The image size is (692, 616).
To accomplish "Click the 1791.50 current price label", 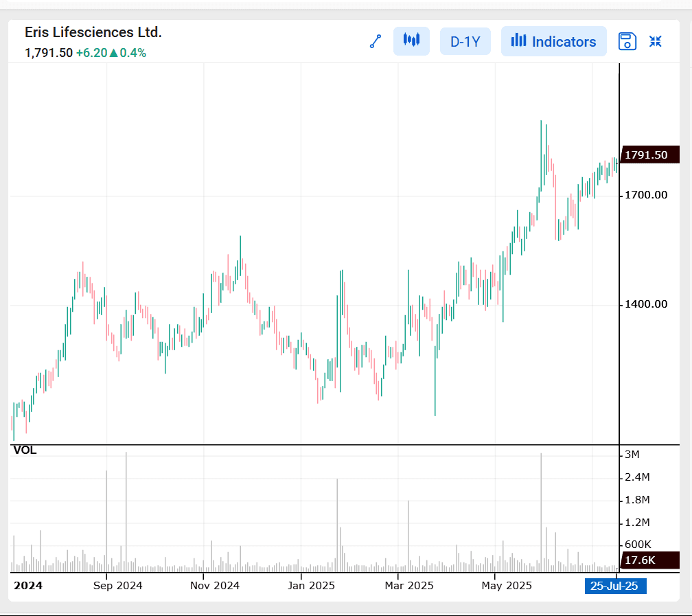I will pyautogui.click(x=649, y=155).
